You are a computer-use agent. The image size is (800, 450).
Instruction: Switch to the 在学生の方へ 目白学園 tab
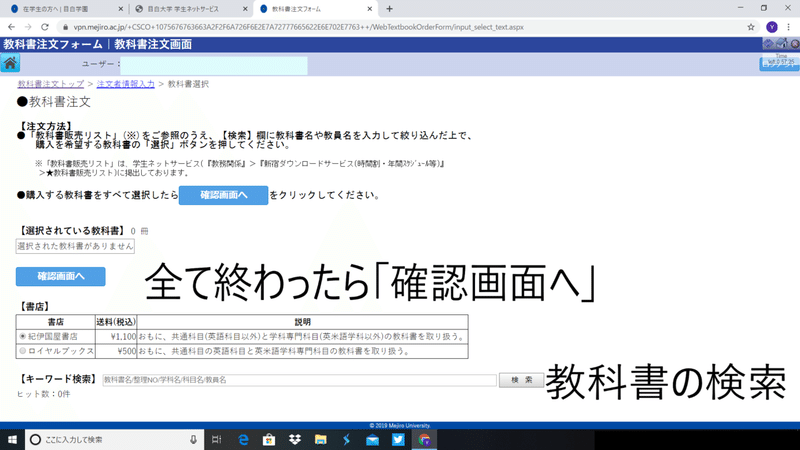pos(66,9)
